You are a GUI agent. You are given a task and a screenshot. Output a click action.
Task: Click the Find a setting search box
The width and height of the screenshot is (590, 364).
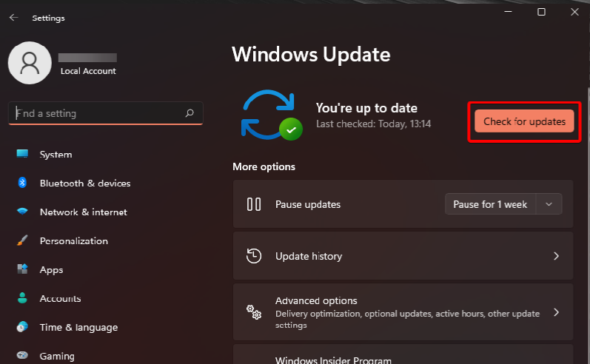(x=105, y=112)
